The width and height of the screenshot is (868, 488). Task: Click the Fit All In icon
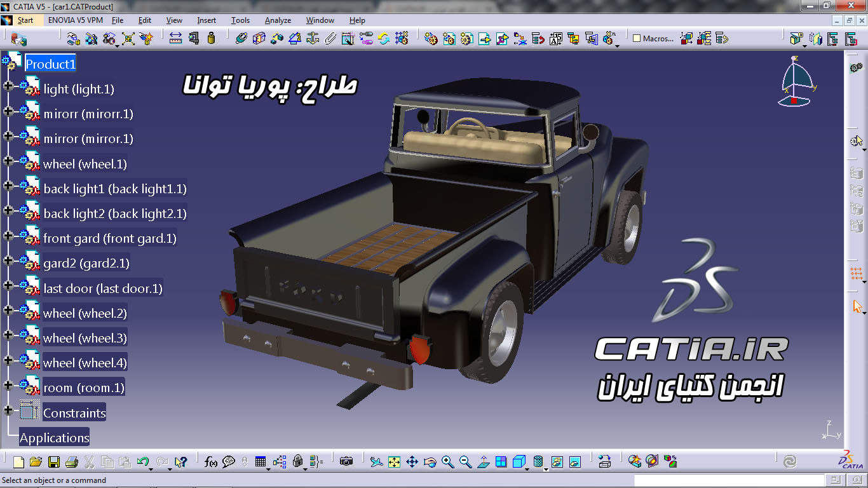coord(394,462)
